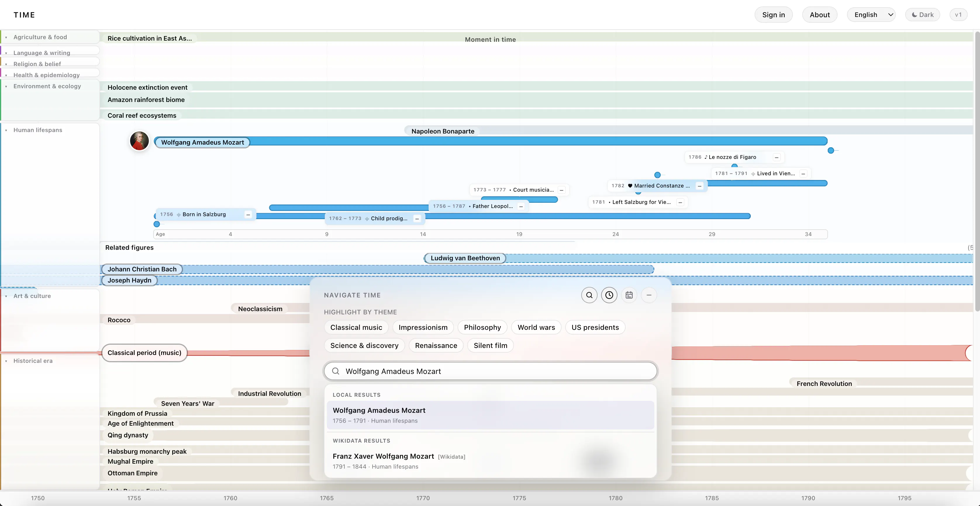980x506 pixels.
Task: Click the Mozart portrait thumbnail
Action: point(139,141)
